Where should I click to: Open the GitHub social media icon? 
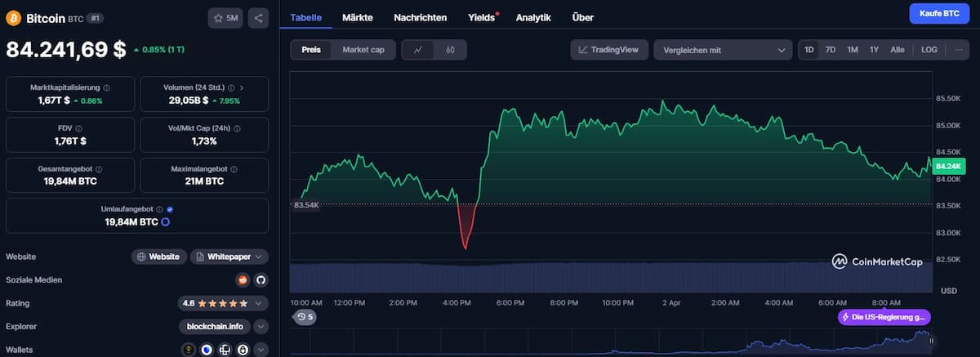(x=261, y=279)
